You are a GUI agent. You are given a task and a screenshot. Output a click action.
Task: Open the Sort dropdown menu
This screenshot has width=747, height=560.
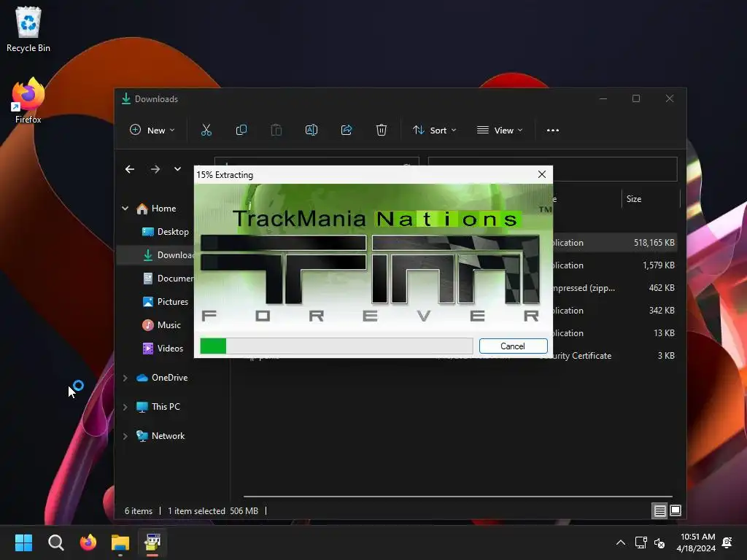tap(435, 130)
